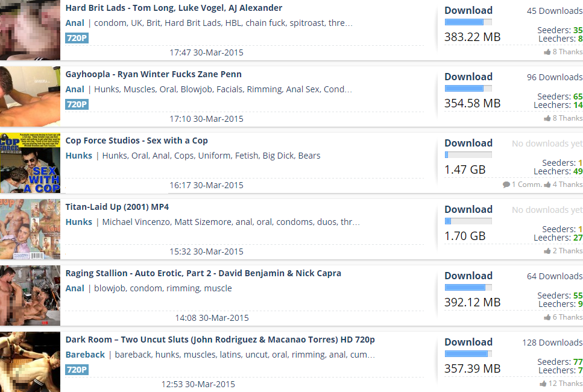The image size is (583, 392).
Task: Click the 12 Thanks label
Action: 565,384
